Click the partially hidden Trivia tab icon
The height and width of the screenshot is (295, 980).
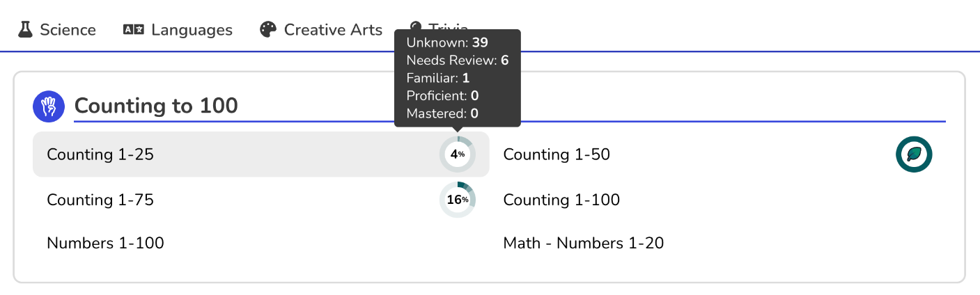416,26
